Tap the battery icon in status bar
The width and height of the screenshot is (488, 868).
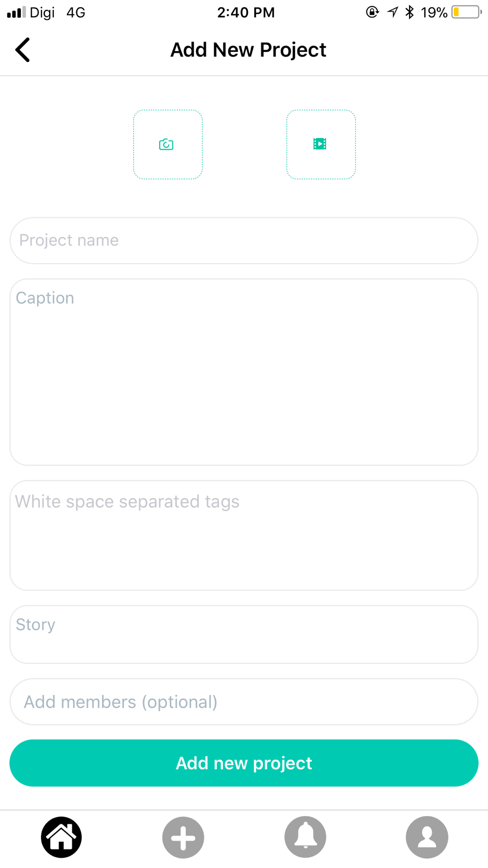tap(467, 12)
